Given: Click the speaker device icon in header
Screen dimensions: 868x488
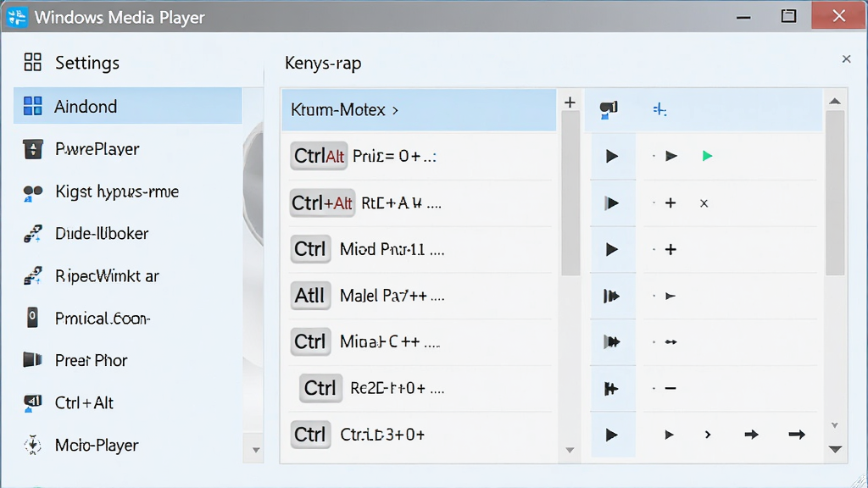Looking at the screenshot, I should (609, 109).
